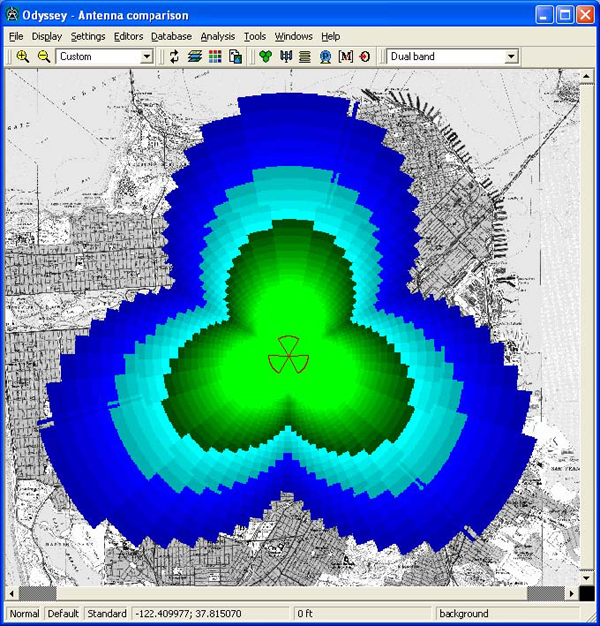This screenshot has width=600, height=626.
Task: Click the refresh arrows toolbar icon
Action: [174, 57]
